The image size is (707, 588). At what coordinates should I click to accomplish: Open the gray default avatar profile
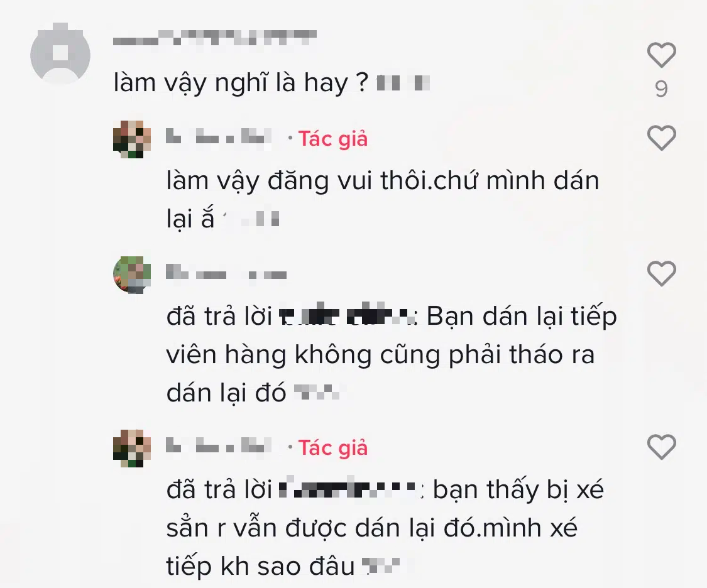(x=60, y=54)
